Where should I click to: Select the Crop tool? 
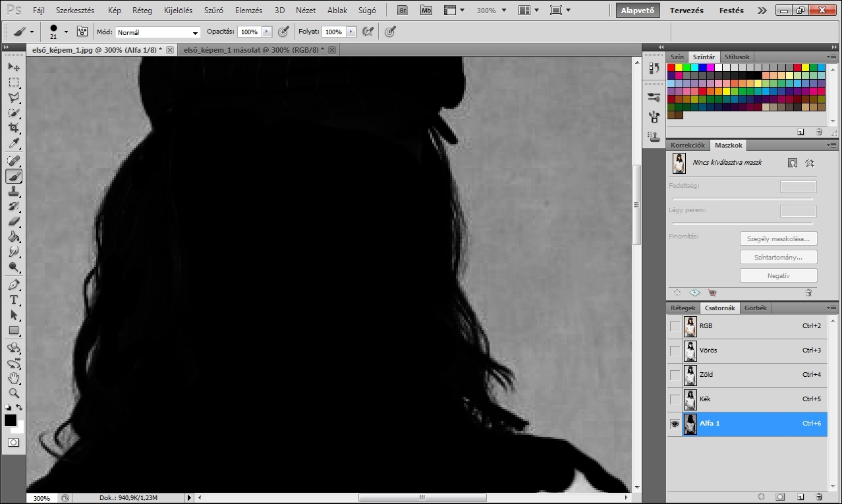click(14, 128)
